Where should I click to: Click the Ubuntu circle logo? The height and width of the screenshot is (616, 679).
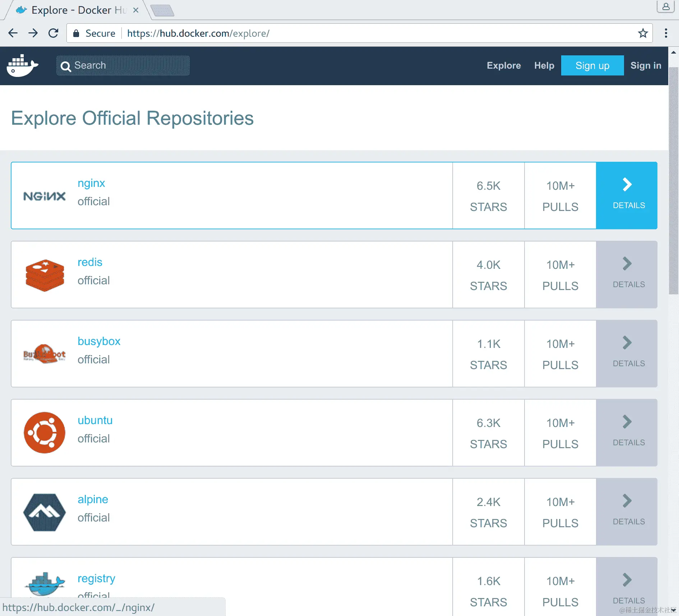(x=45, y=433)
